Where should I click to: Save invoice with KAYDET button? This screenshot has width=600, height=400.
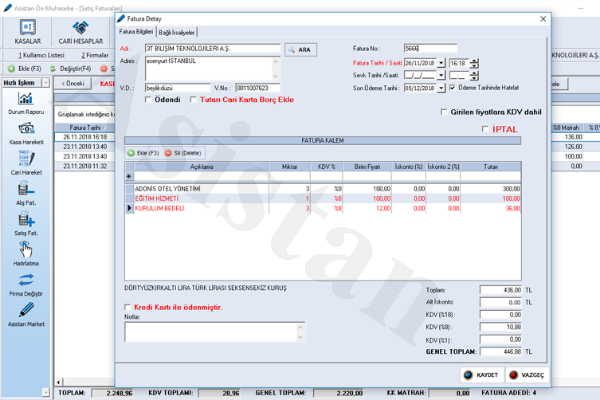[x=481, y=375]
